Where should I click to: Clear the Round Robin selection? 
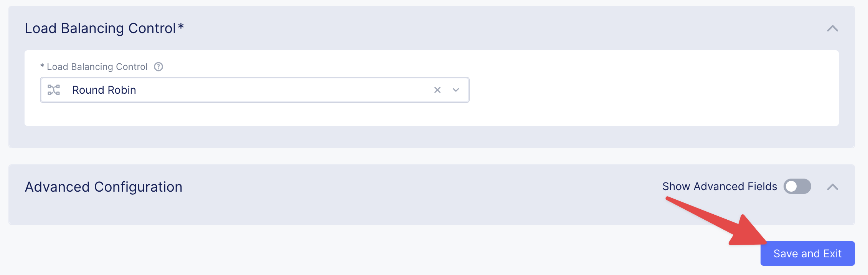(437, 90)
